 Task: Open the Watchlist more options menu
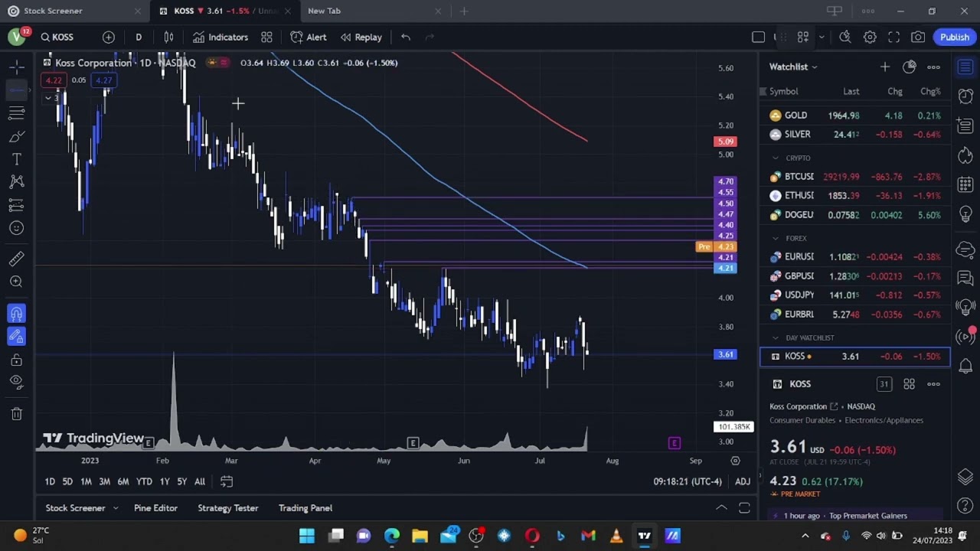click(933, 67)
